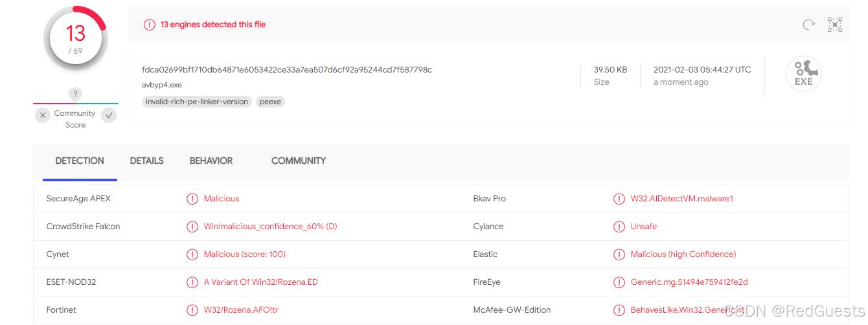Click the warning icon for Fortinet result
This screenshot has height=325, width=868.
pyautogui.click(x=192, y=310)
